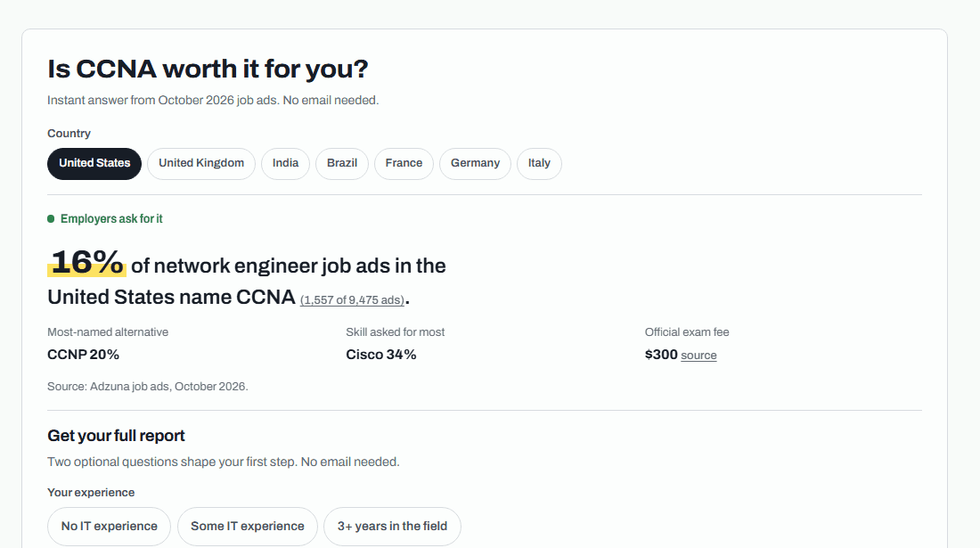Choose Some IT experience option

tap(248, 526)
